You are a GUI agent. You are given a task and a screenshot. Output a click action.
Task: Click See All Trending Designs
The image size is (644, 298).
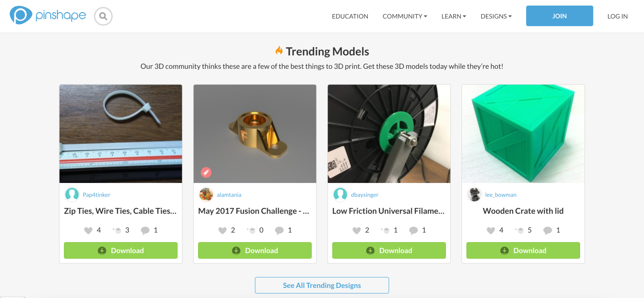(322, 286)
